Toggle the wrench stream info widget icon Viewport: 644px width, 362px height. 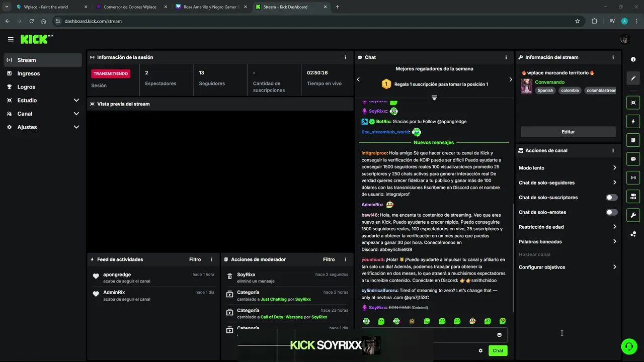click(633, 215)
